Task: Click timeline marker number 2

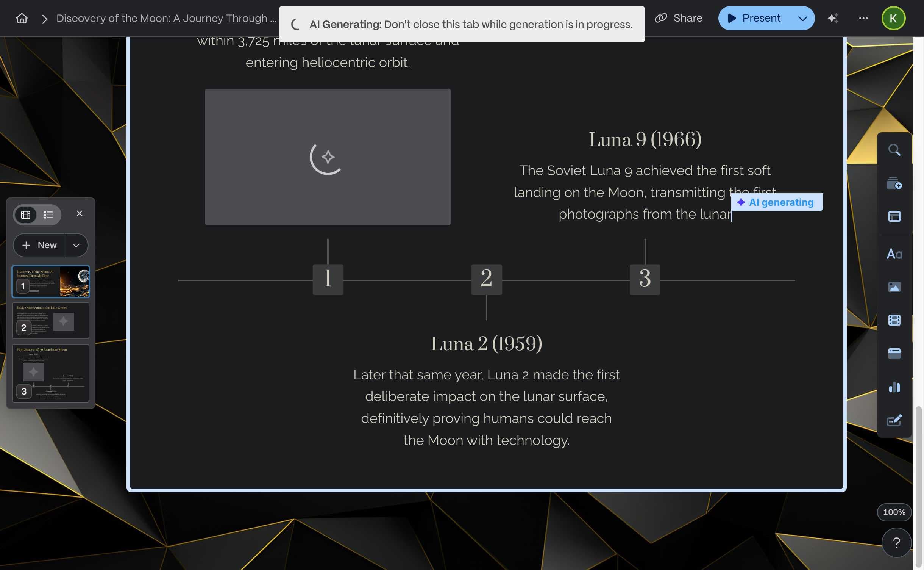Action: coord(487,280)
